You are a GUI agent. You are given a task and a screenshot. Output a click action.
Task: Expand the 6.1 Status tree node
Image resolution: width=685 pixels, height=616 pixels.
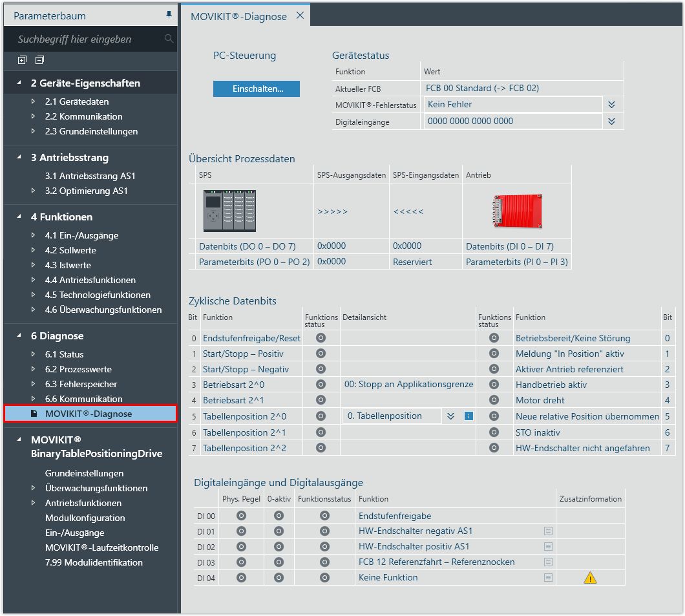click(x=34, y=354)
